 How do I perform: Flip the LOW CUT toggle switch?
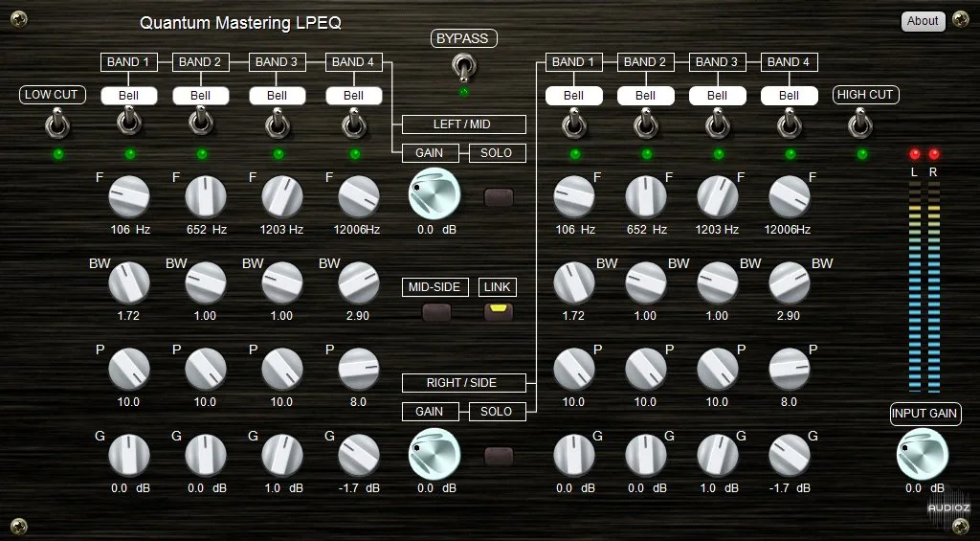(x=56, y=123)
